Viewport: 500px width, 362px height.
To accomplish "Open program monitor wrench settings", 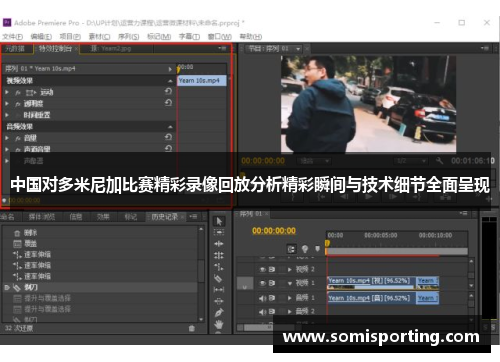I will pyautogui.click(x=439, y=161).
